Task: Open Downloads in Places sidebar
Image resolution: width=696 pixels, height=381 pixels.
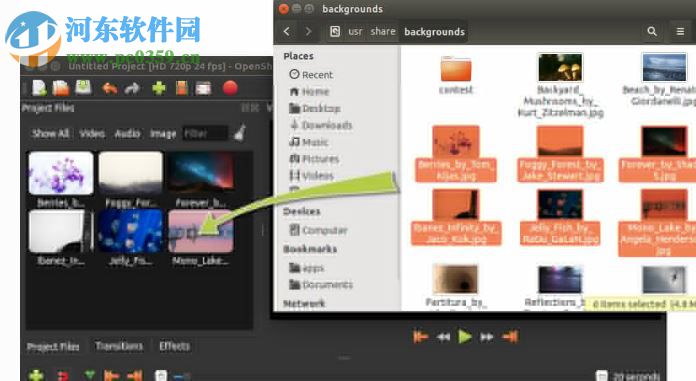Action: [320, 125]
